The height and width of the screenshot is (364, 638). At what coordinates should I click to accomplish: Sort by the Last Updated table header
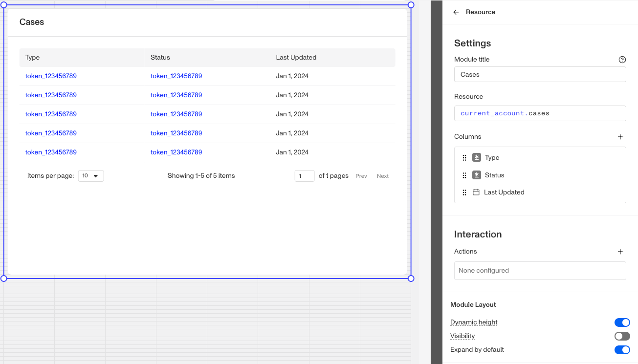coord(296,58)
